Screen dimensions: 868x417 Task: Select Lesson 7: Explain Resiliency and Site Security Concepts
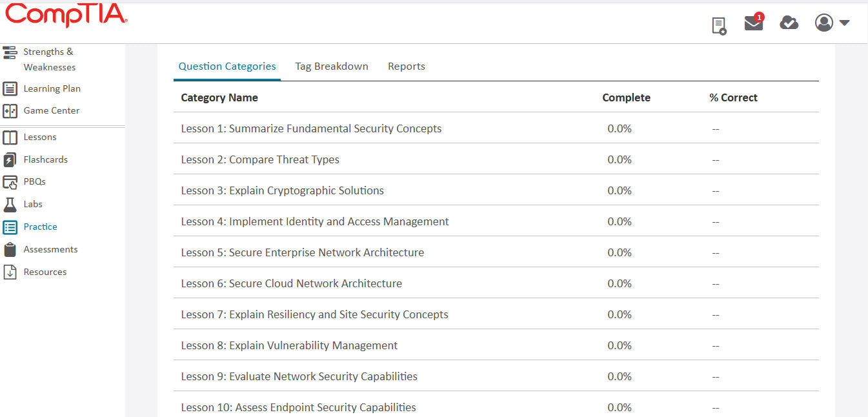click(x=314, y=314)
